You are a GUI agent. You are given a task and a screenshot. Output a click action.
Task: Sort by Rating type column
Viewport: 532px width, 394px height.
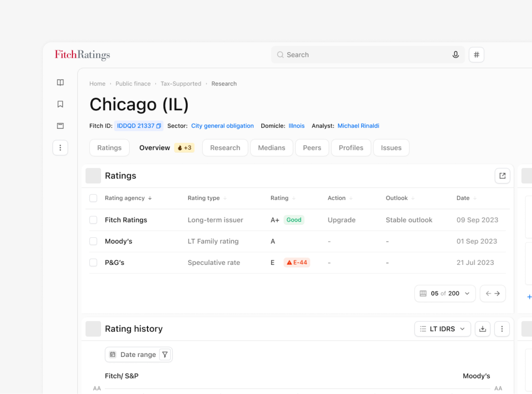pyautogui.click(x=207, y=198)
